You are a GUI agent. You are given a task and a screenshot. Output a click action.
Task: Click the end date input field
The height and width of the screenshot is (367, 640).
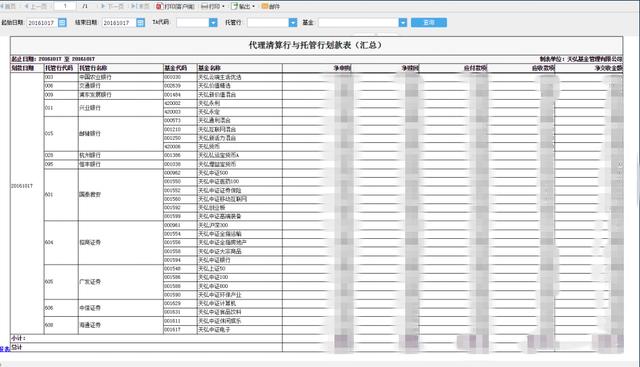[x=119, y=22]
